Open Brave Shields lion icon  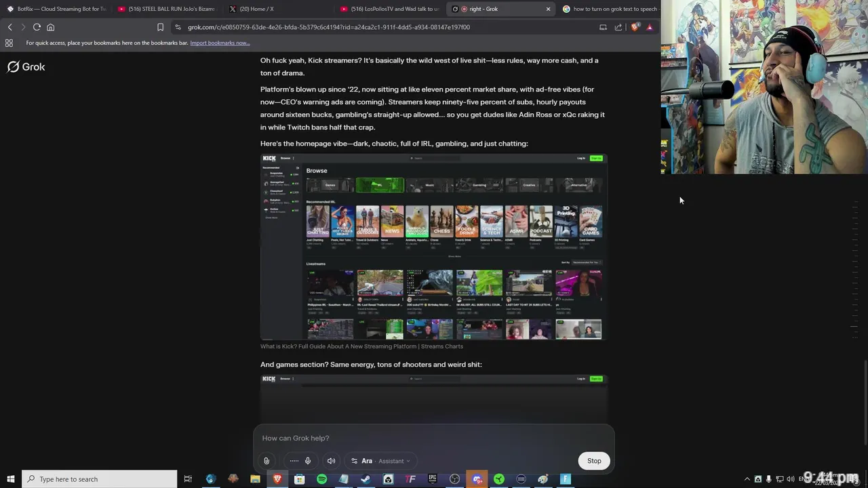635,27
